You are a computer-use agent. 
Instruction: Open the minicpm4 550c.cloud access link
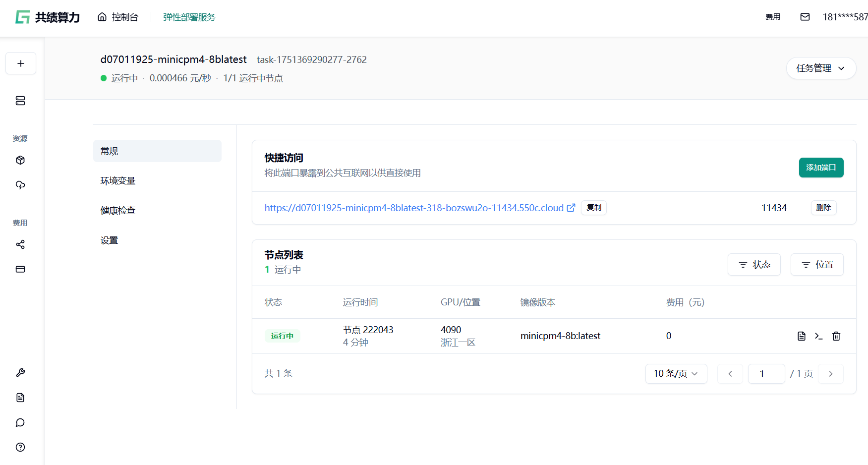click(414, 208)
